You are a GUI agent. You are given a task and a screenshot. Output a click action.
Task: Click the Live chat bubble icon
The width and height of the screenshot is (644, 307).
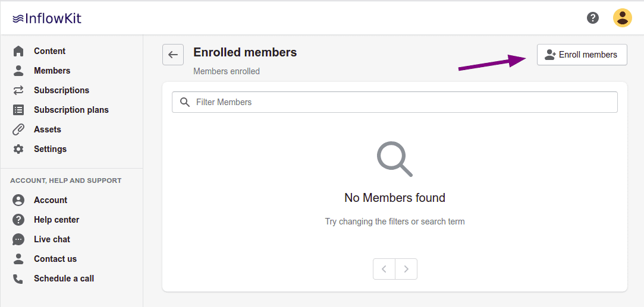coord(18,239)
